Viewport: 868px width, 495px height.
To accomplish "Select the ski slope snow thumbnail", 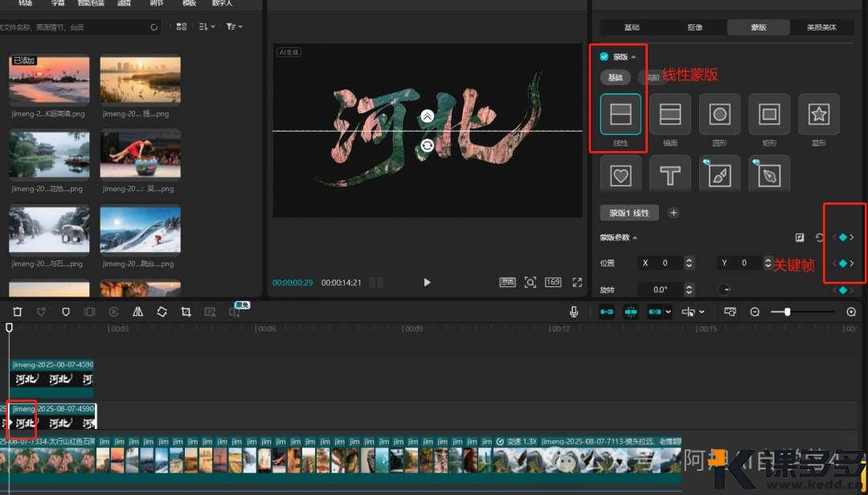I will (x=140, y=229).
